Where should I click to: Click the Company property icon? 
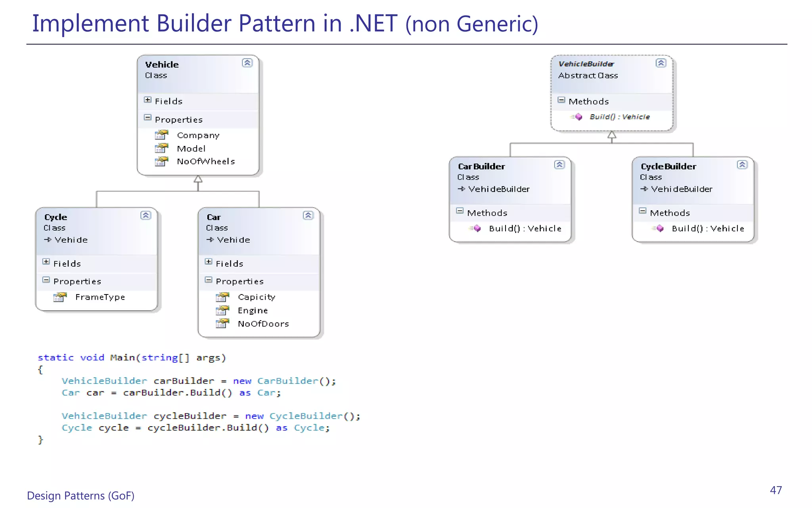click(161, 135)
